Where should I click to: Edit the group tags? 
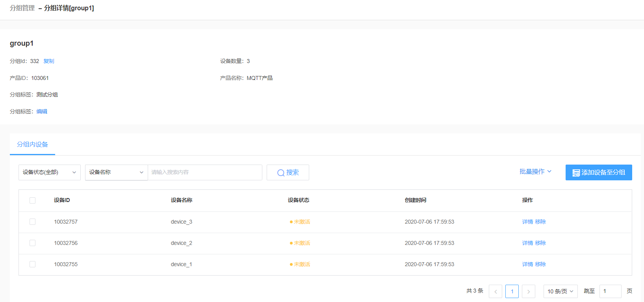[42, 111]
